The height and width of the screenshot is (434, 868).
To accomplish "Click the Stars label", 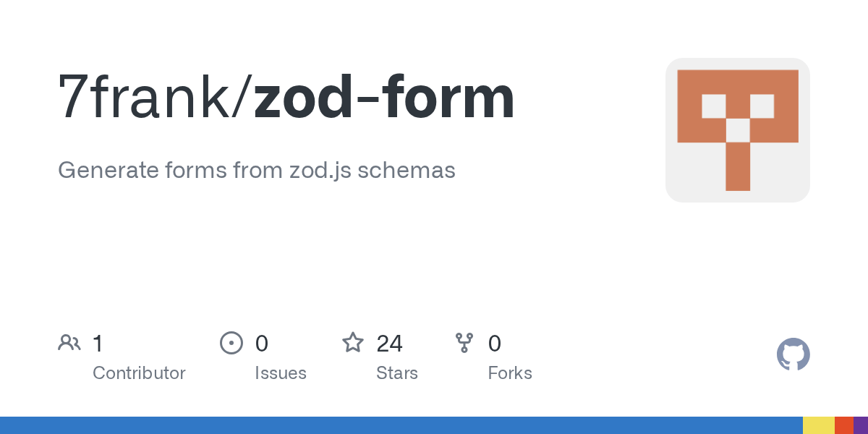I will tap(396, 373).
